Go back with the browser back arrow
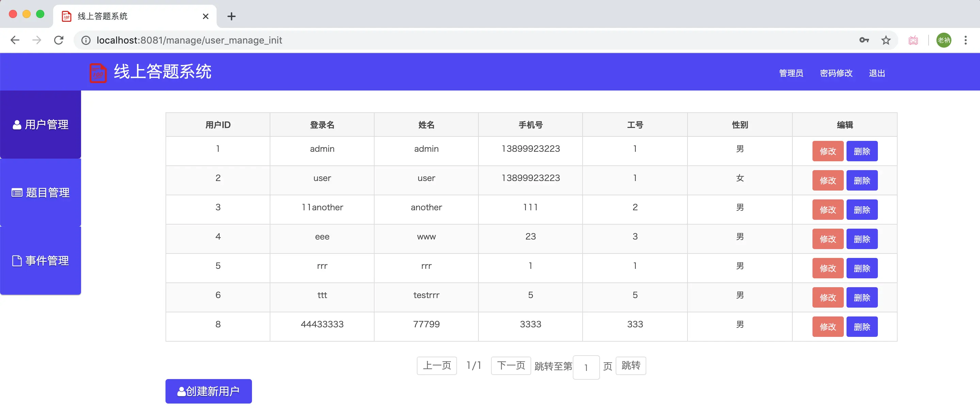Screen dimensions: 980x409 (15, 40)
